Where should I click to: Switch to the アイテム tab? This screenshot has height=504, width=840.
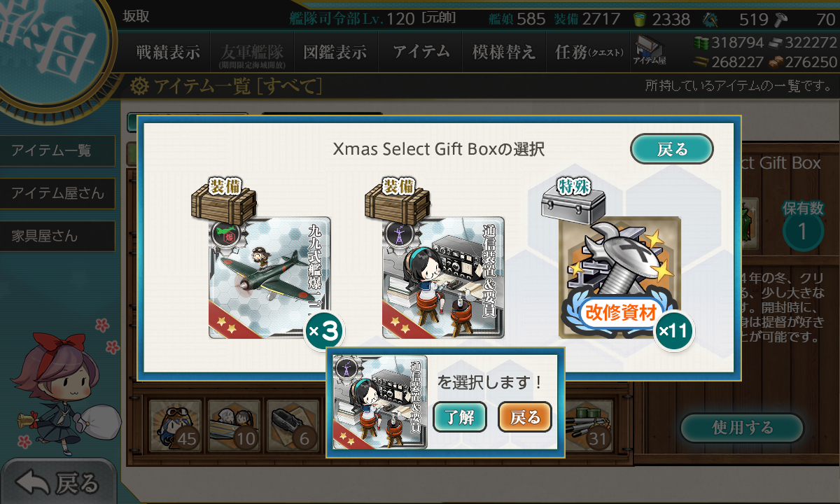point(421,52)
